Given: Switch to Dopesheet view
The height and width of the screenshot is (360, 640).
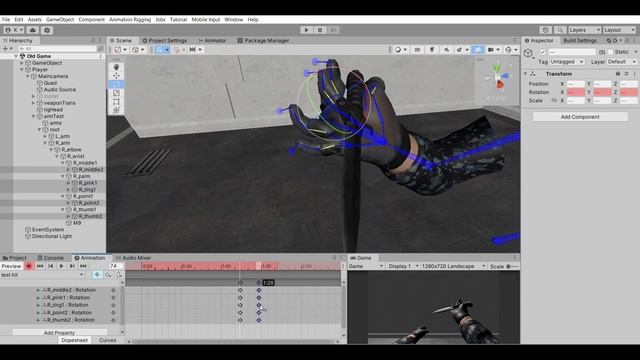Looking at the screenshot, I should [x=74, y=340].
